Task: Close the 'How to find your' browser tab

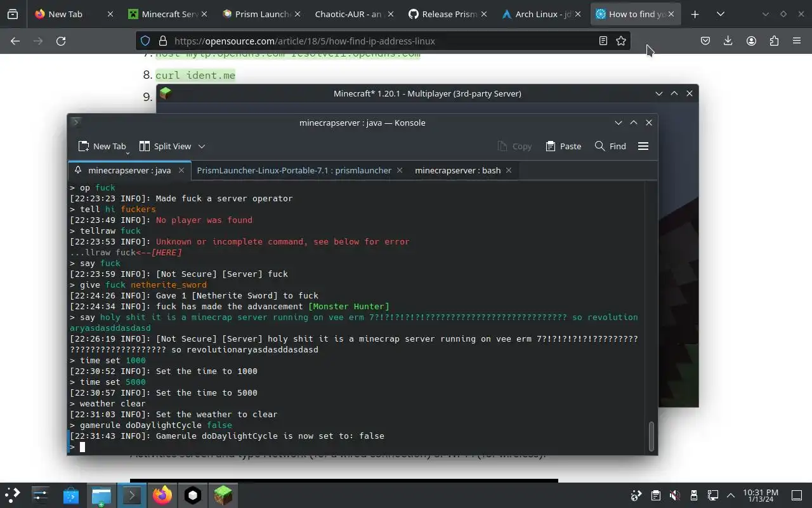Action: (671, 14)
